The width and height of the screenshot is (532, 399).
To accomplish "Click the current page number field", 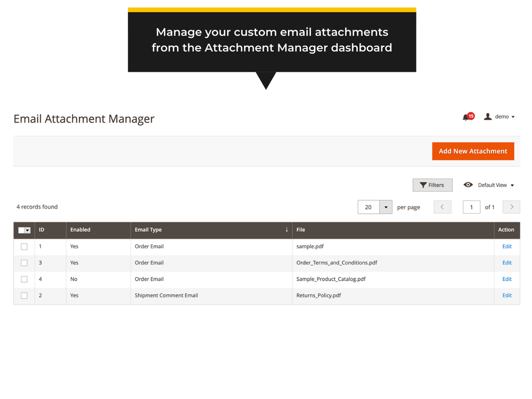I will [x=471, y=207].
